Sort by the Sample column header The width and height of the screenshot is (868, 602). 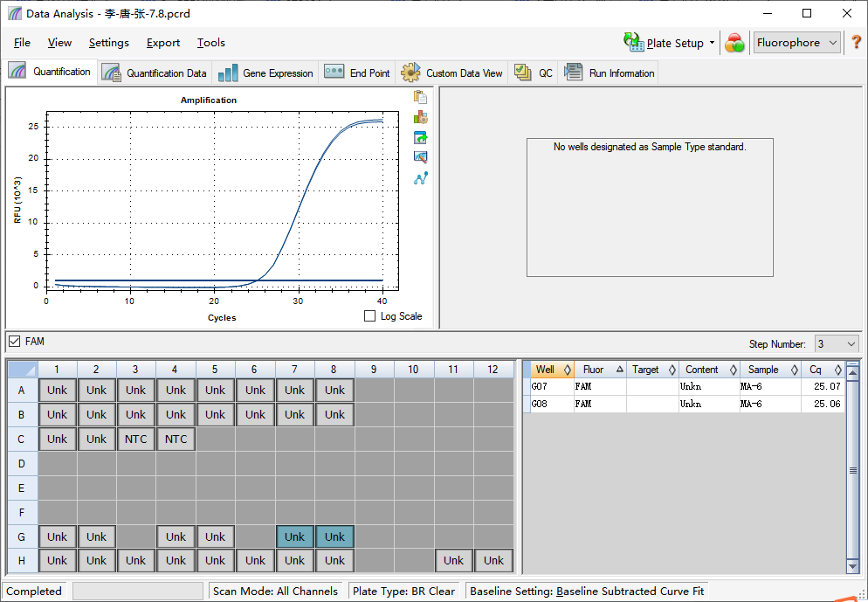770,370
